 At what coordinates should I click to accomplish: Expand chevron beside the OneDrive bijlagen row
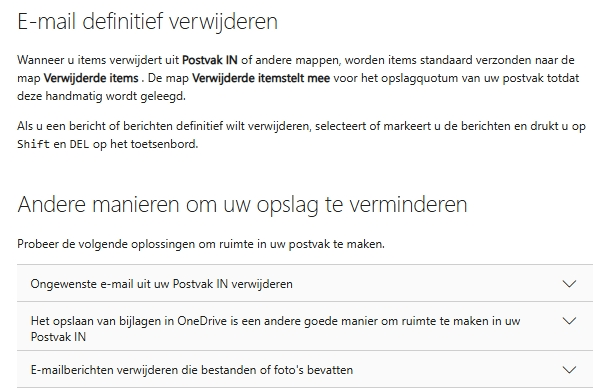[x=569, y=321]
